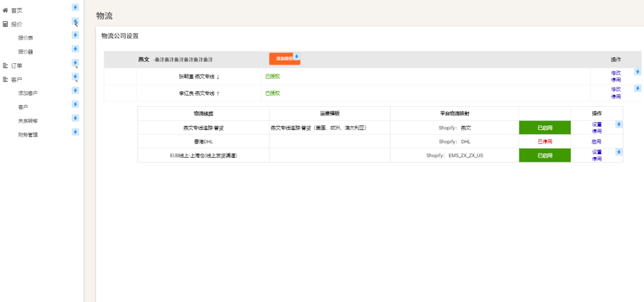The width and height of the screenshot is (644, 302).
Task: Click the orange 添加授权 button
Action: [x=283, y=59]
